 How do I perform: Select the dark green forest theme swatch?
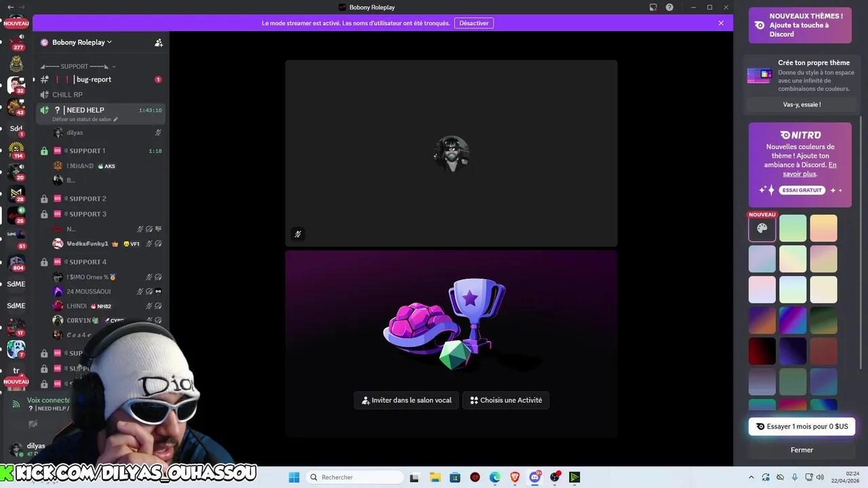pyautogui.click(x=823, y=321)
